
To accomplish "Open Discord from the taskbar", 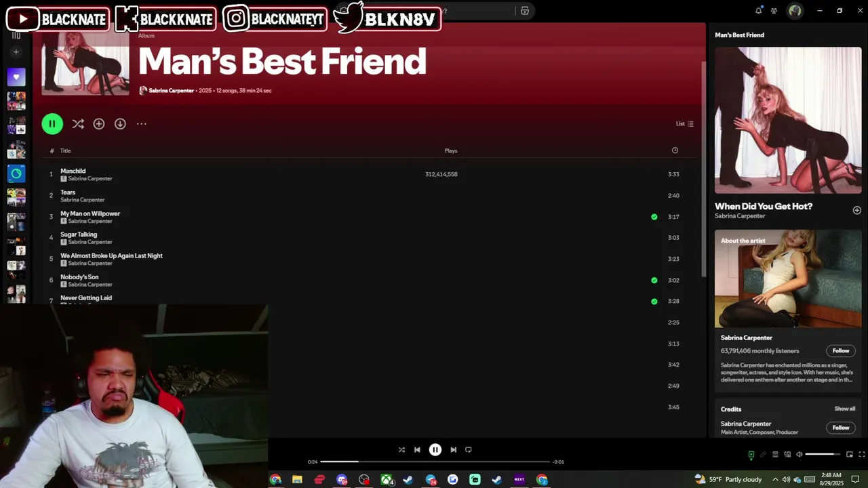I will click(x=342, y=480).
